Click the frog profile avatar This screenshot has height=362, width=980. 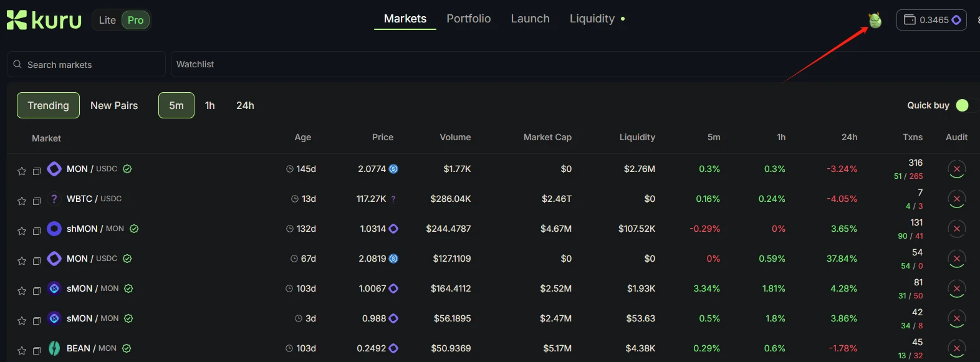click(875, 21)
